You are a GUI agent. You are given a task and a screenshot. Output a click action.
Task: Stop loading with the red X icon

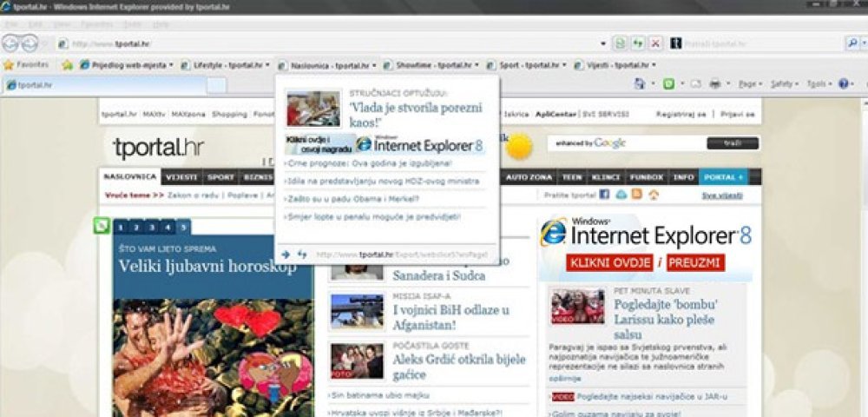[656, 43]
